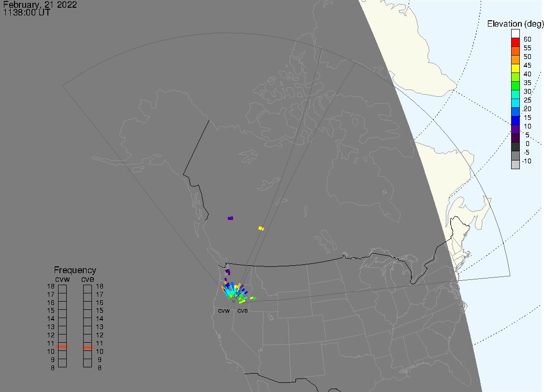Click the "14" label right of the cve bar
Screen dimensions: 544x392
(x=100, y=319)
